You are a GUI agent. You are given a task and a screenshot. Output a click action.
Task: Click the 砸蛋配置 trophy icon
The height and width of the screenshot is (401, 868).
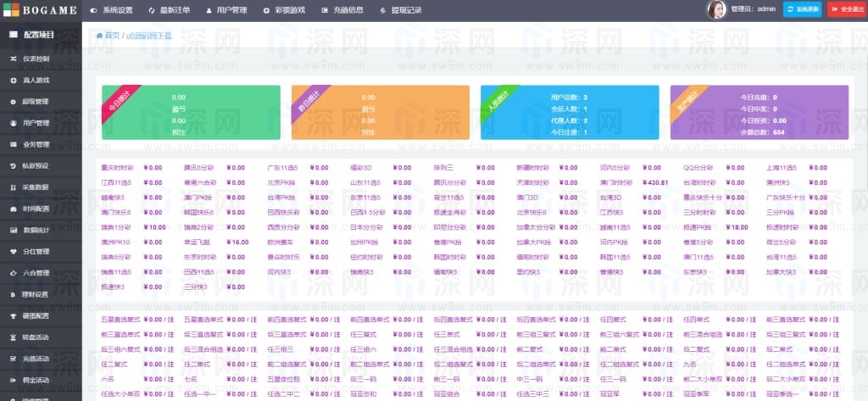click(13, 315)
